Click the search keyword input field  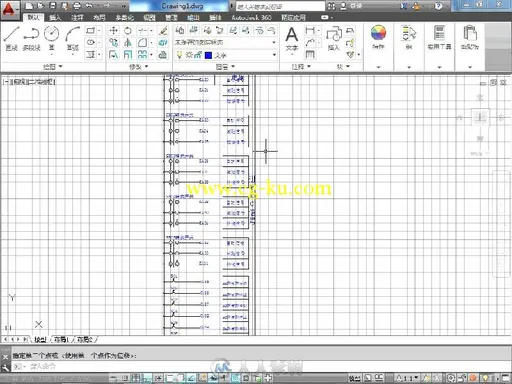point(280,6)
